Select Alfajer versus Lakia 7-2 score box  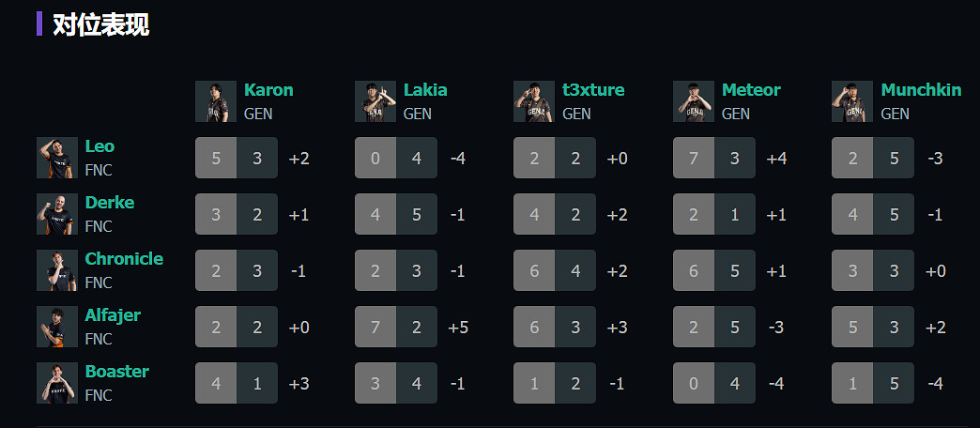coord(396,327)
